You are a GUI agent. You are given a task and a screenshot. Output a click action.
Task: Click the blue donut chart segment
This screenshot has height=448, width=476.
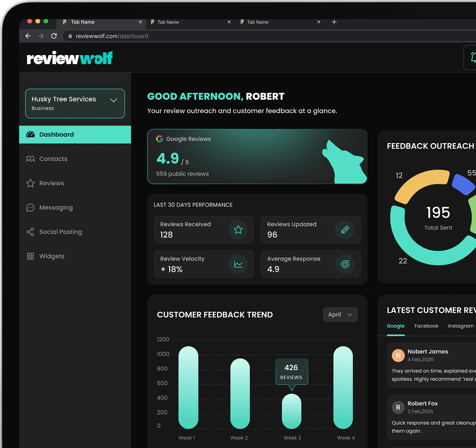(463, 184)
